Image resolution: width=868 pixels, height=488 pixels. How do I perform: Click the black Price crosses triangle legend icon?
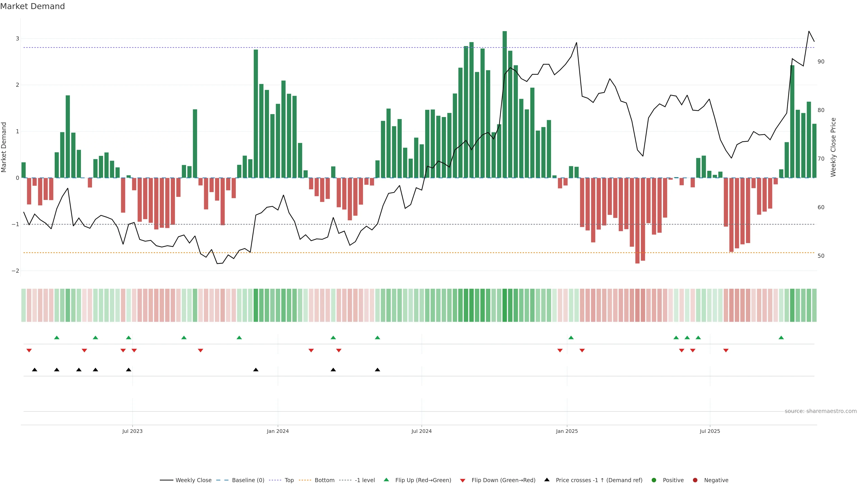point(547,480)
